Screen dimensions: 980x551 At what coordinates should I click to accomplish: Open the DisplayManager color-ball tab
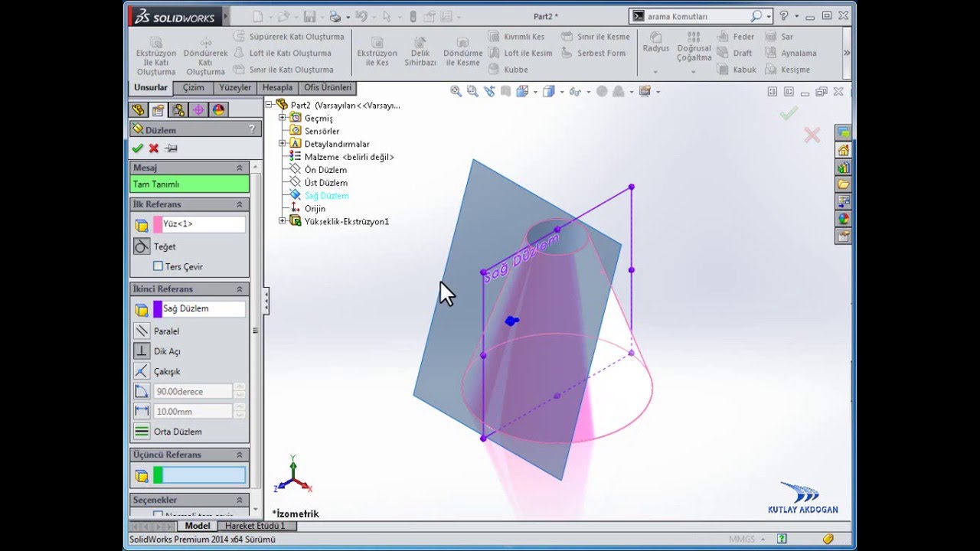(218, 110)
